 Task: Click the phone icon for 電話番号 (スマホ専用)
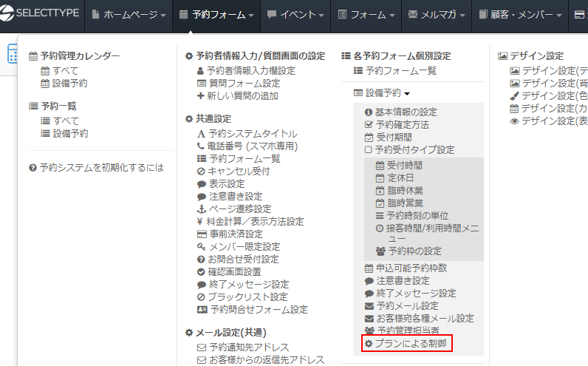pyautogui.click(x=201, y=146)
